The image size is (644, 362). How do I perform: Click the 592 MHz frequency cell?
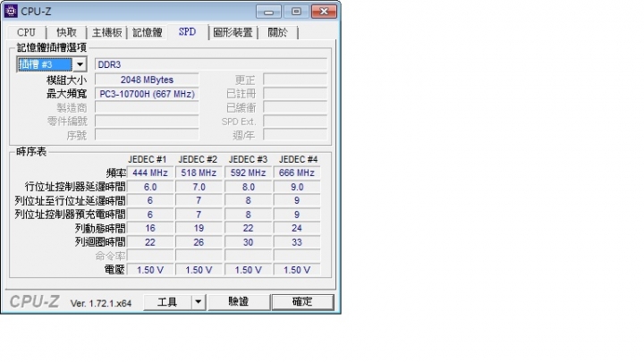[248, 173]
